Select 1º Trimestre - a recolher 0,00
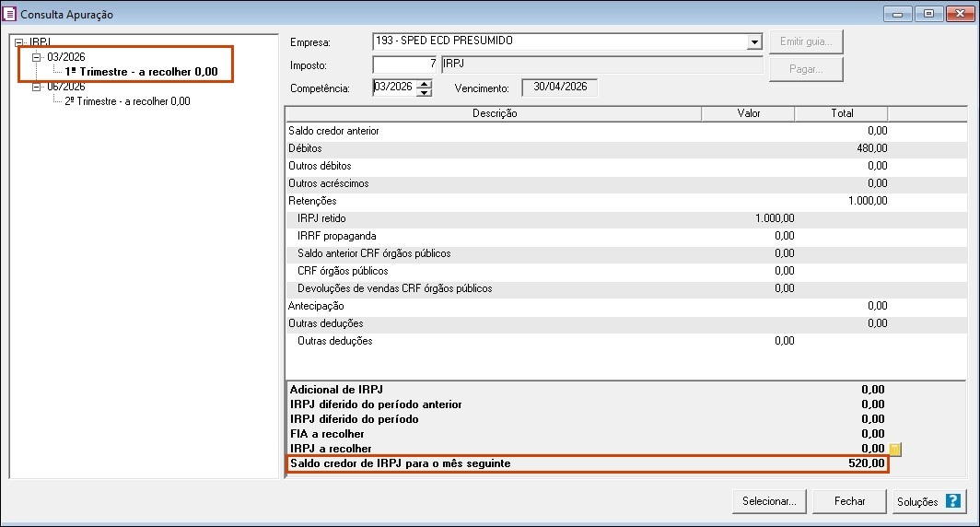Screen dimensions: 980x527 [x=141, y=72]
